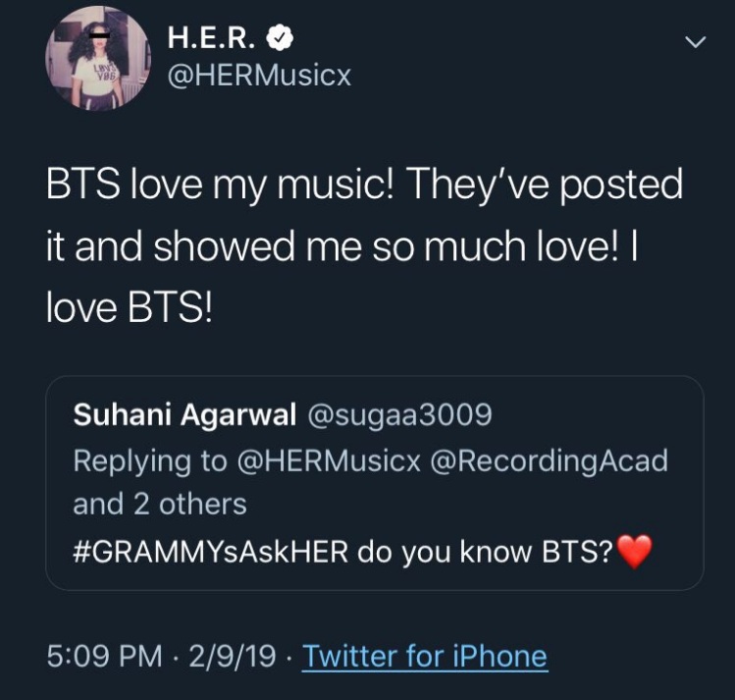Click the Twitter for iPhone link
This screenshot has height=700, width=735.
tap(424, 655)
